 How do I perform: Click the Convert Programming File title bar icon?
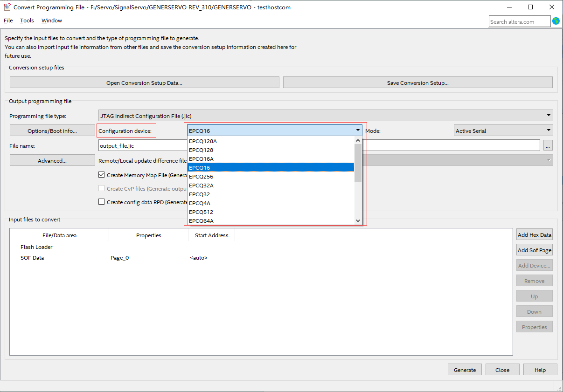point(7,7)
